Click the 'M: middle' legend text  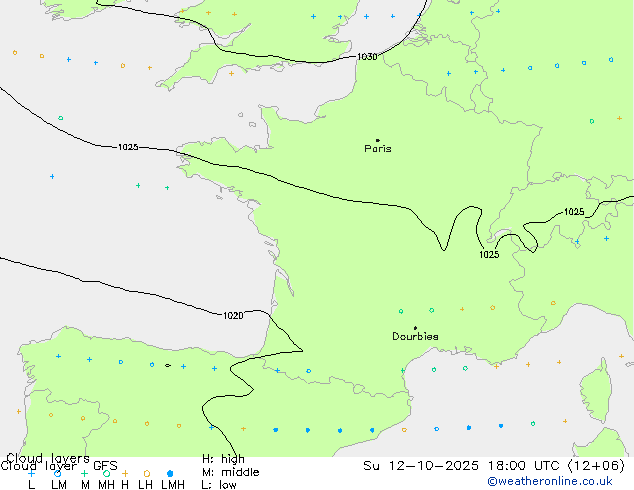(230, 472)
